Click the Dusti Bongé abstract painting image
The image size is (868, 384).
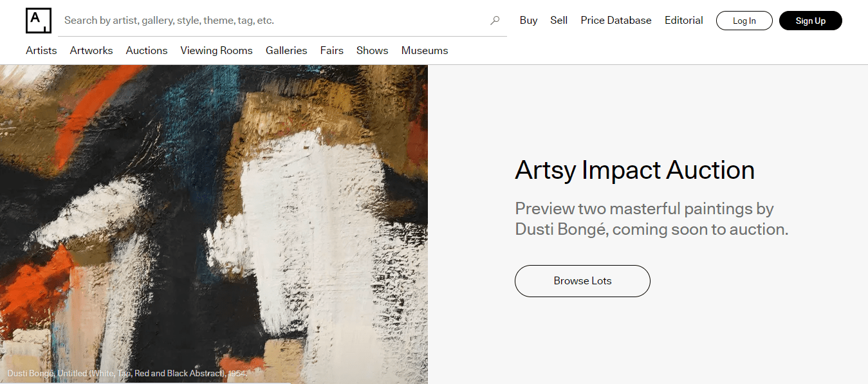tap(214, 219)
